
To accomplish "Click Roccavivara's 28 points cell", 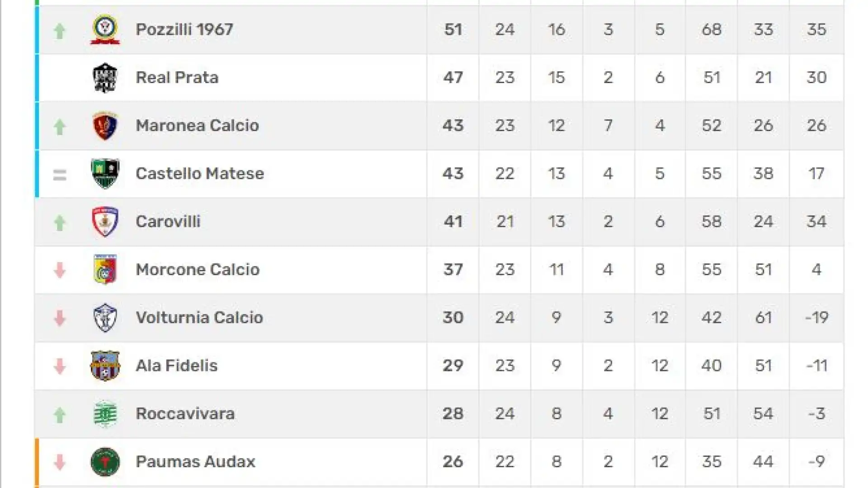I will (453, 413).
